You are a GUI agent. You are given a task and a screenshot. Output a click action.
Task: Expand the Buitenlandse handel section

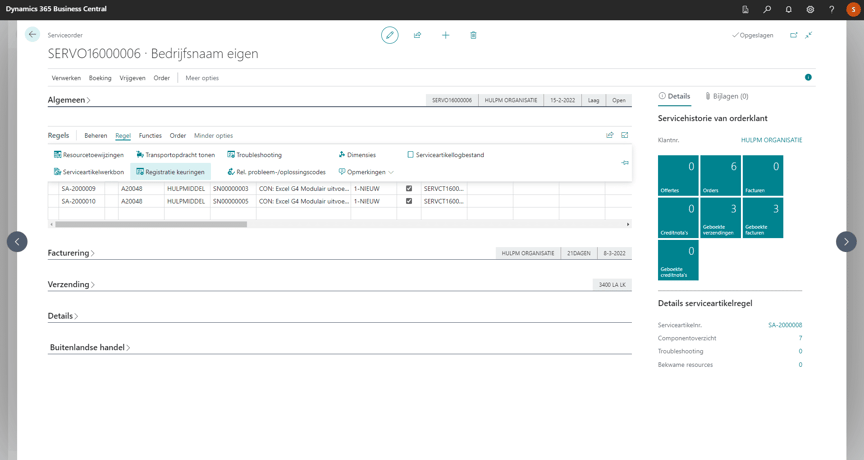(x=90, y=347)
